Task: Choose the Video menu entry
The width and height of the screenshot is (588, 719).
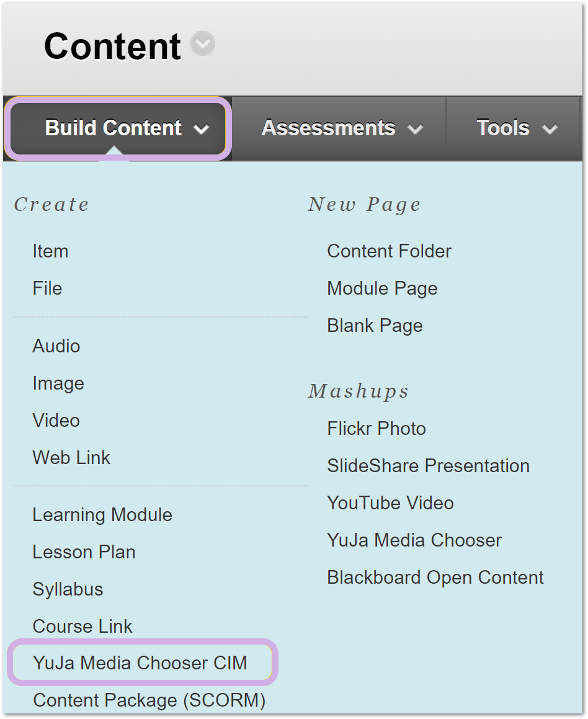Action: coord(56,421)
